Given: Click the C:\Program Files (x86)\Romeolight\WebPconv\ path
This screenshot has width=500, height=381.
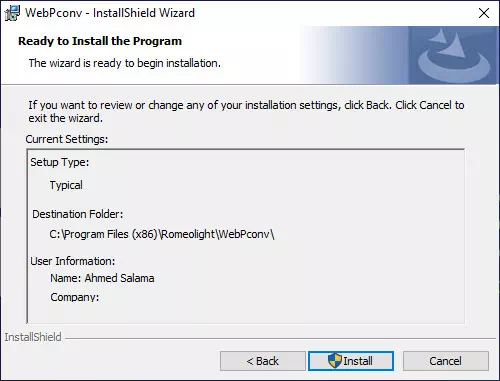Looking at the screenshot, I should pyautogui.click(x=162, y=234).
